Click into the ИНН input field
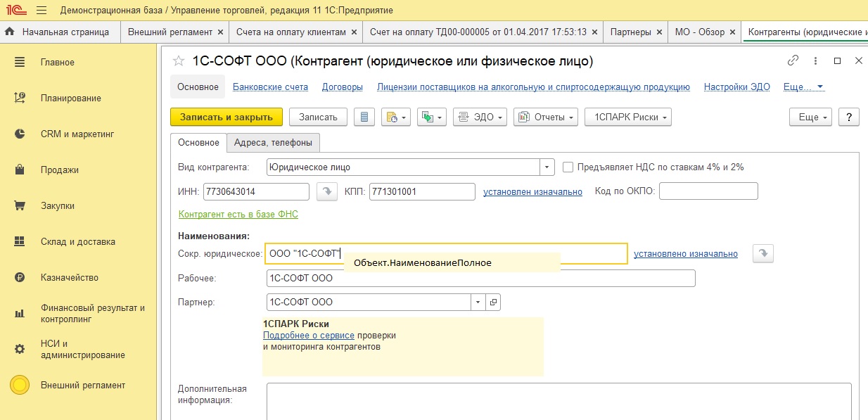The width and height of the screenshot is (868, 420). 256,191
